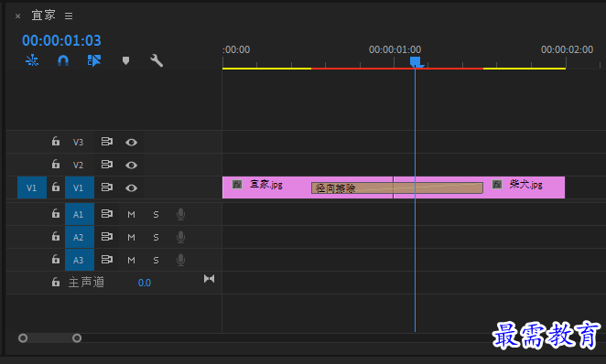
Task: Toggle the magnet Snap icon
Action: 63,60
